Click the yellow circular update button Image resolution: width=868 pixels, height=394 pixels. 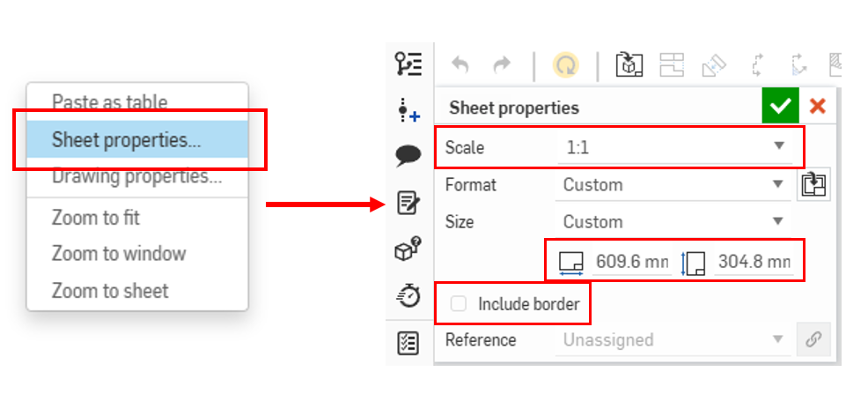[565, 64]
